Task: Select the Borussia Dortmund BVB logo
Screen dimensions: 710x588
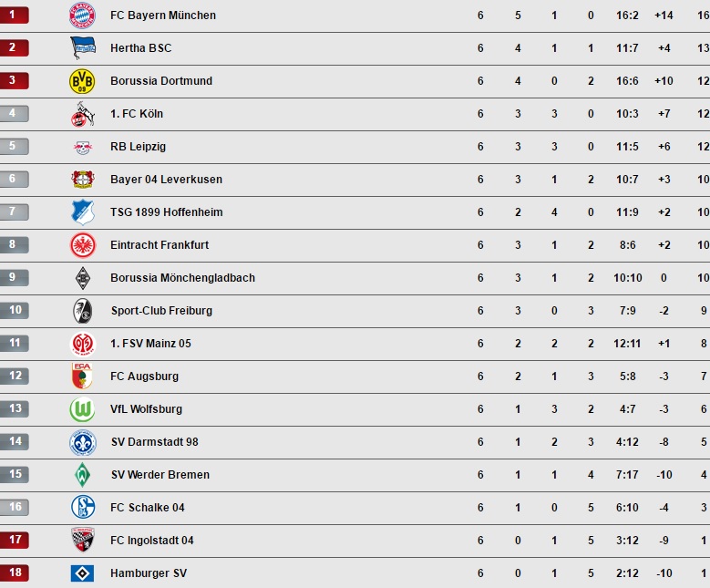Action: (x=82, y=81)
